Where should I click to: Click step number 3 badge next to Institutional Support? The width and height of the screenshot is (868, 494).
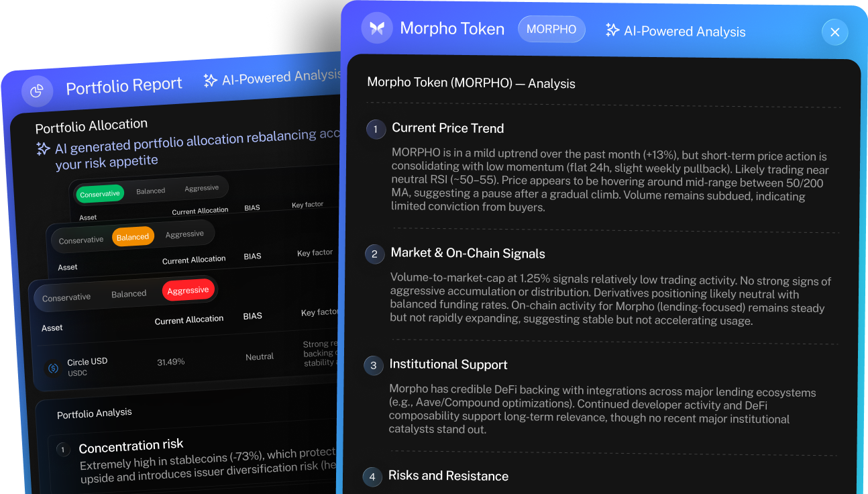(x=374, y=365)
